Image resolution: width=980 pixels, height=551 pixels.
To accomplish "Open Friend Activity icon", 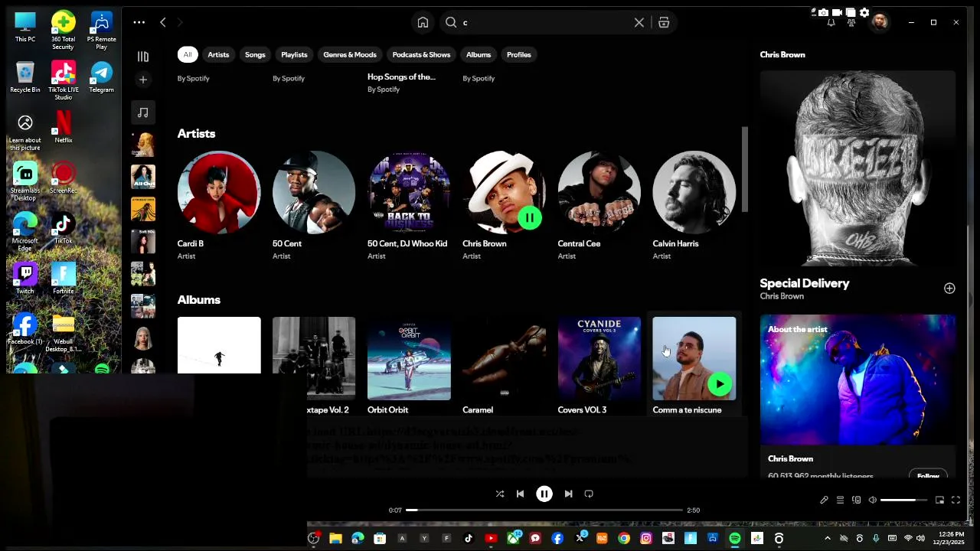I will [x=851, y=22].
